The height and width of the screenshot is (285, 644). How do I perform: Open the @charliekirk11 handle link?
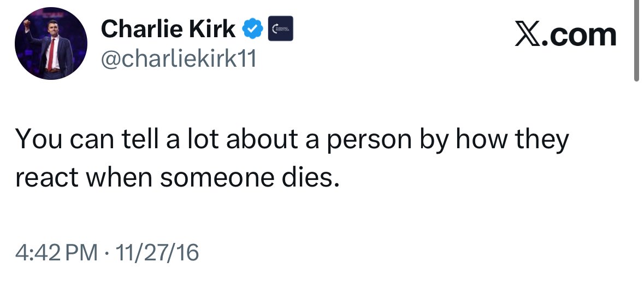tap(179, 59)
